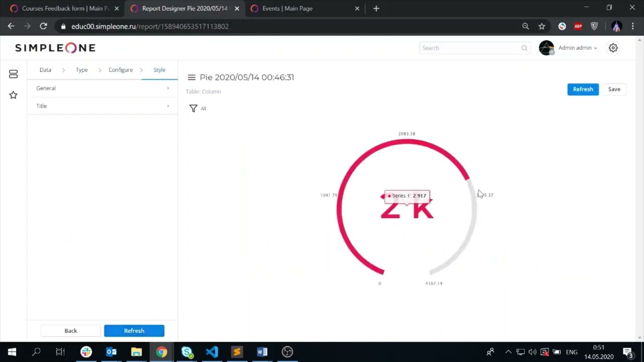Open the filter funnel icon

click(193, 108)
